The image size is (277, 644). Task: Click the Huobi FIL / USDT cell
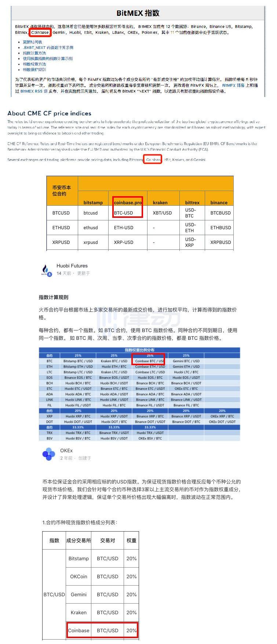click(x=78, y=405)
